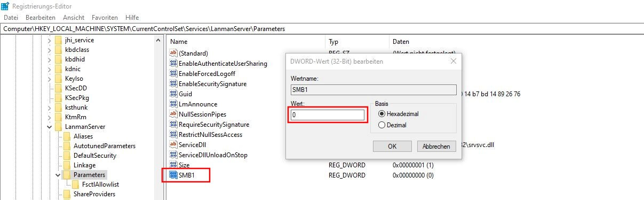
Task: Click the (Standard) string value icon
Action: click(173, 53)
